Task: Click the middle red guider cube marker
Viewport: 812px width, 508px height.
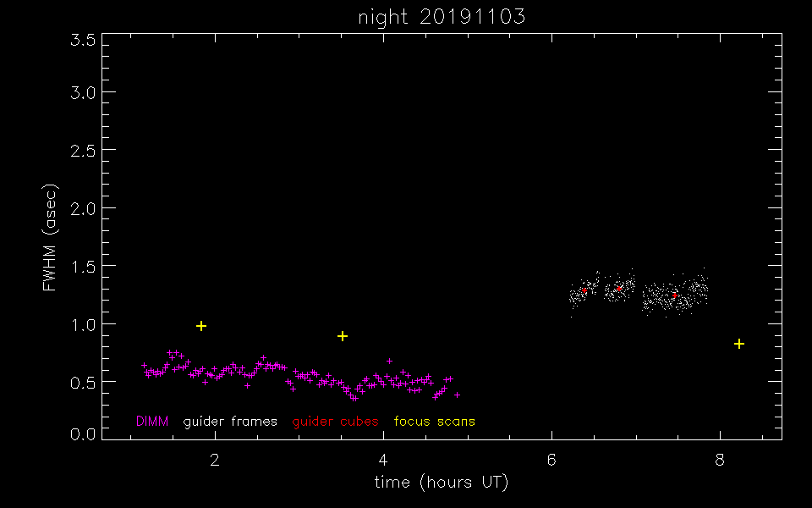Action: click(619, 288)
